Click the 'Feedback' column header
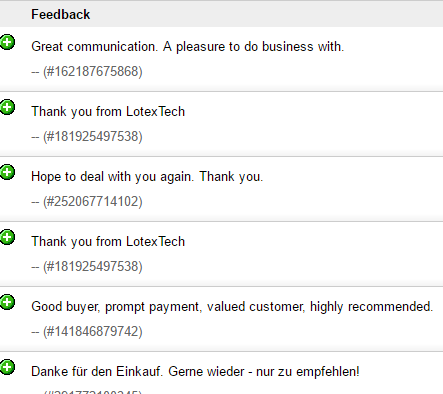The width and height of the screenshot is (443, 394). [60, 14]
